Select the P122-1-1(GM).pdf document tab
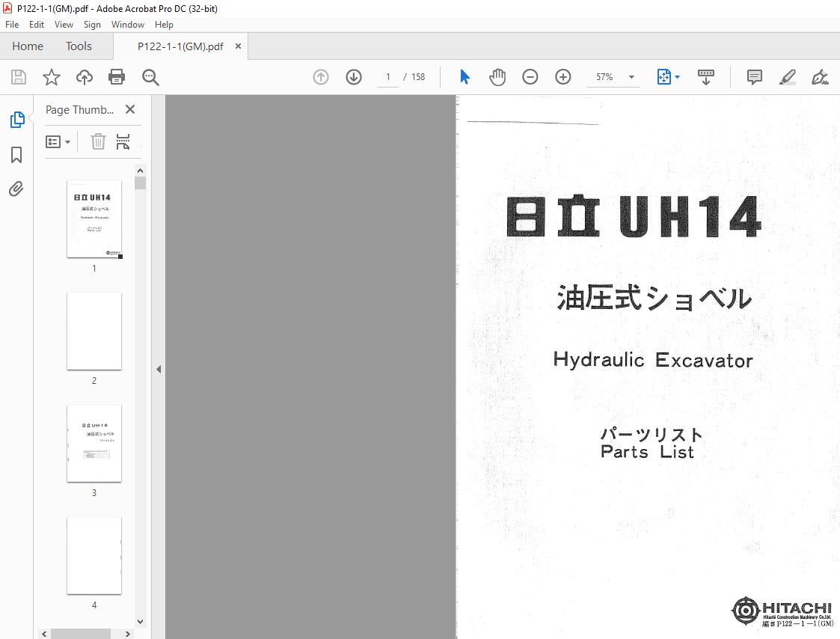Screen dimensions: 840x639 tap(180, 46)
